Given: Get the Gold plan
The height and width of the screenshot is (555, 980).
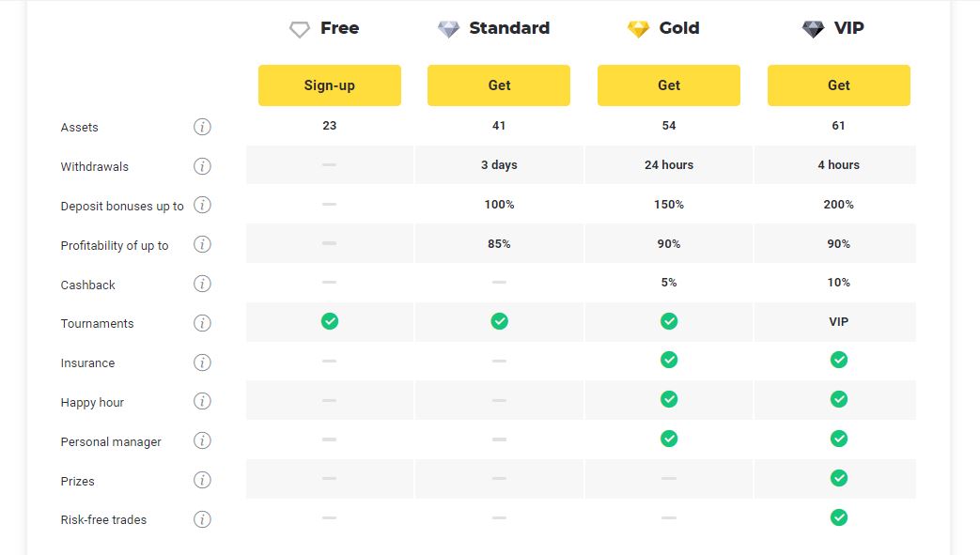Looking at the screenshot, I should 669,85.
